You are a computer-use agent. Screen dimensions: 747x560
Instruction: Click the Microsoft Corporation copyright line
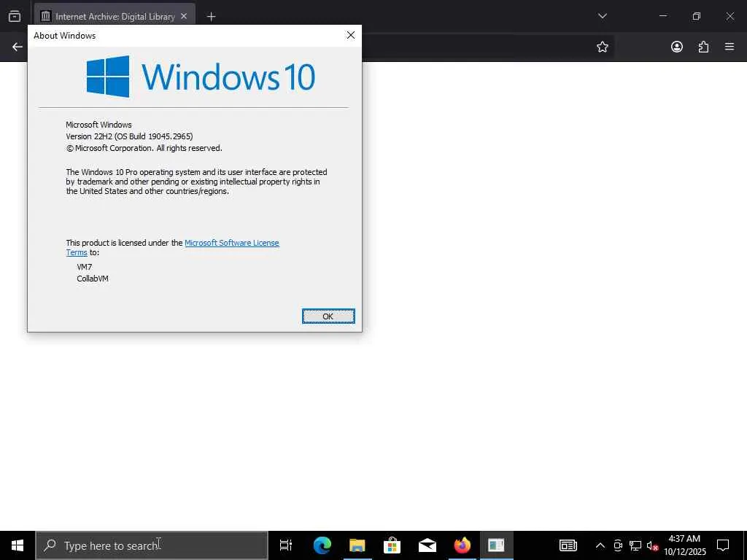click(x=144, y=148)
